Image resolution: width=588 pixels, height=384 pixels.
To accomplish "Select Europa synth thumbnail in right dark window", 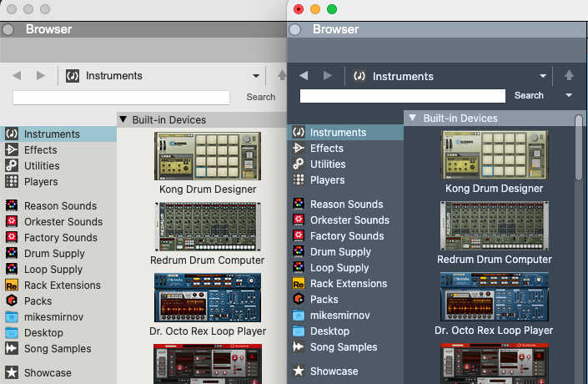I will (x=495, y=363).
